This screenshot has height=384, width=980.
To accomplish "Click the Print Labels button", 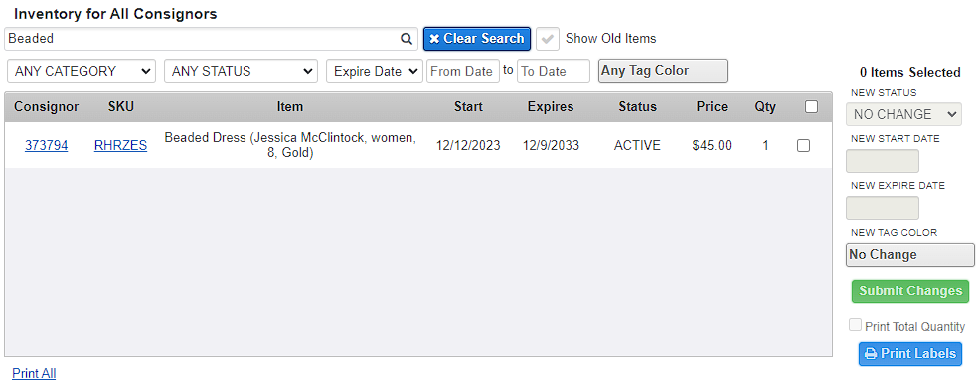I will click(910, 354).
